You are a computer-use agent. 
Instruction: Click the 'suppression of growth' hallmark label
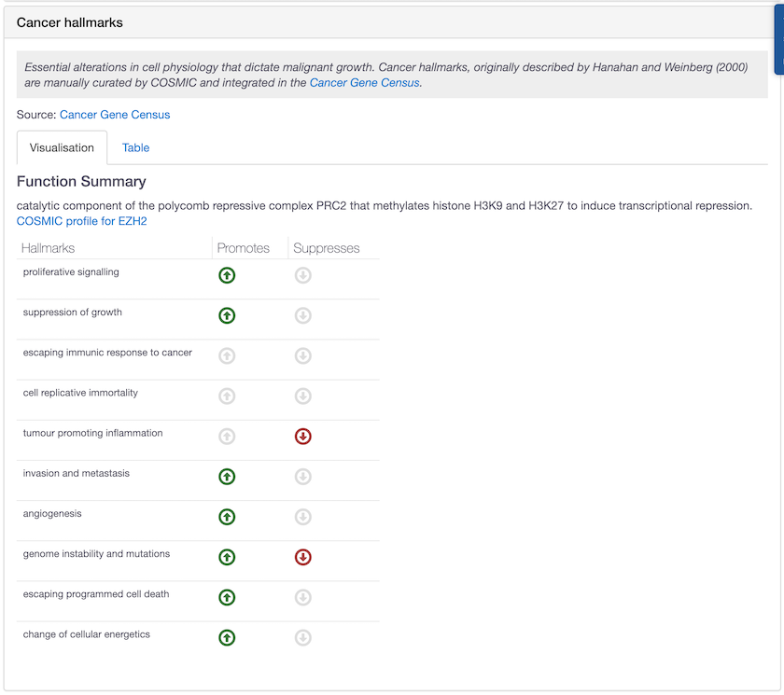tap(73, 313)
